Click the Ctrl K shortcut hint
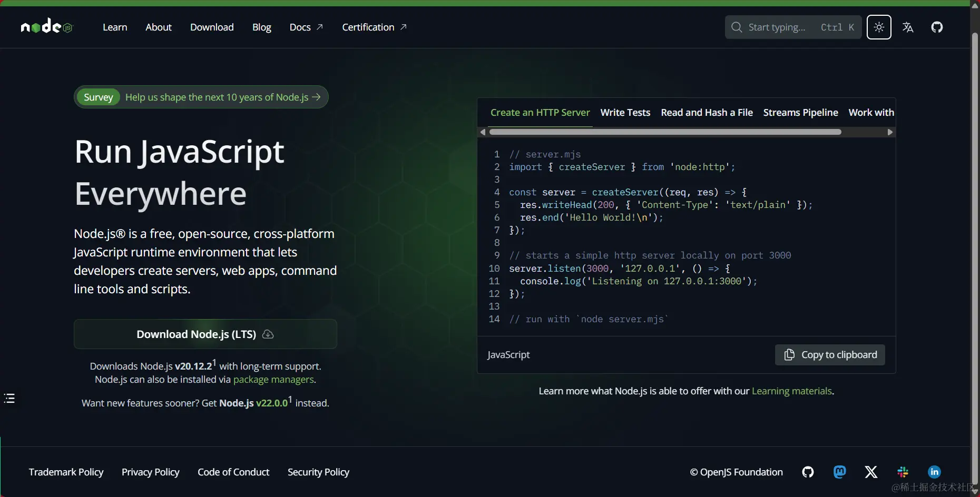This screenshot has height=497, width=980. (837, 27)
